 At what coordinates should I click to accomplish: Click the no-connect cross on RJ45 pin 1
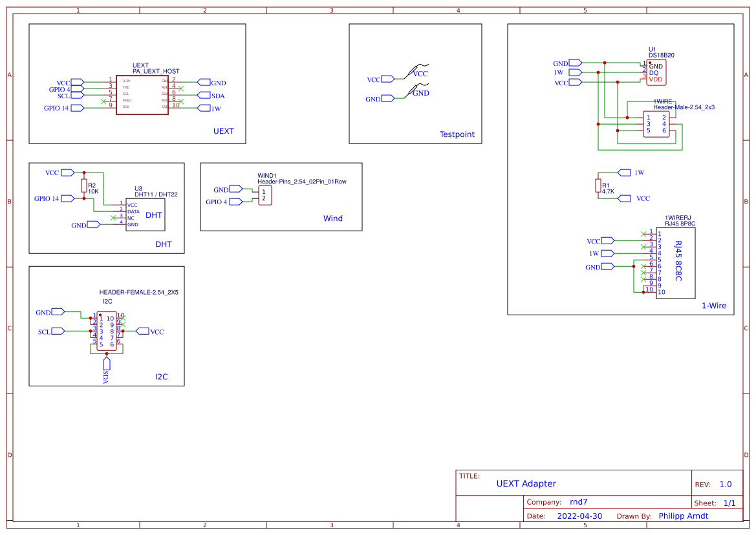tap(643, 234)
